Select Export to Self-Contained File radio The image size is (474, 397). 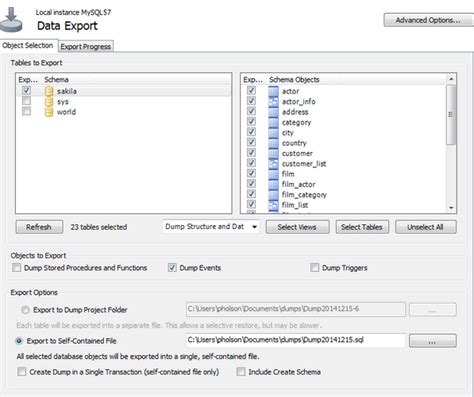[19, 341]
